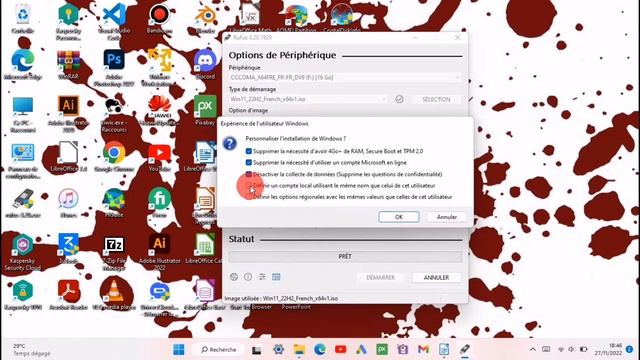Click the PRÊT status progress bar
Screen dimensions: 640x360
345,256
